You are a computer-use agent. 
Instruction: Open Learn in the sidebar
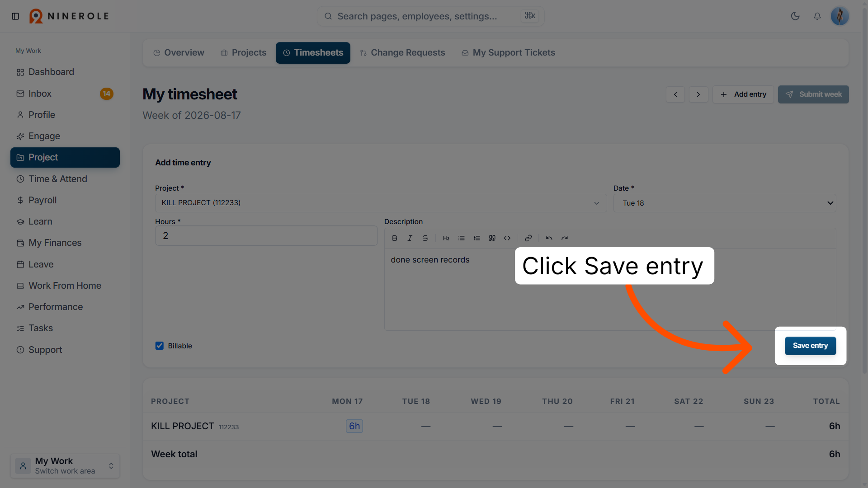(x=65, y=221)
